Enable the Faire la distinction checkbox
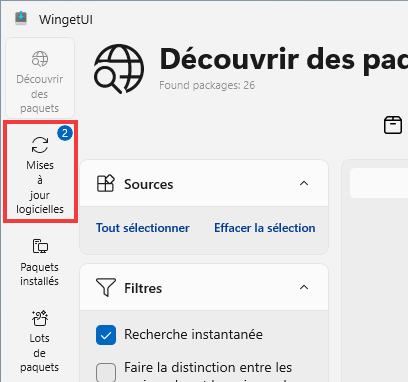This screenshot has width=408, height=382. (x=106, y=373)
